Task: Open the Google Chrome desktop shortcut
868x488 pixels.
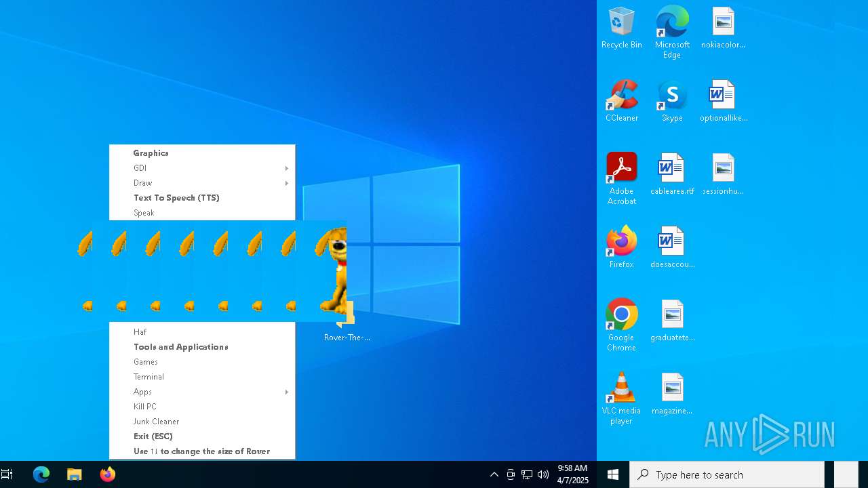Action: tap(621, 325)
